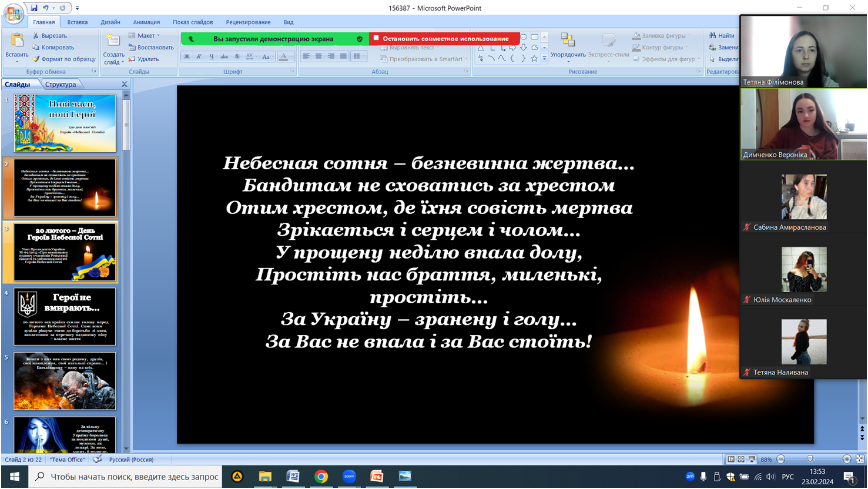This screenshot has height=489, width=868.
Task: Open Zoom app in the taskbar
Action: tap(349, 476)
